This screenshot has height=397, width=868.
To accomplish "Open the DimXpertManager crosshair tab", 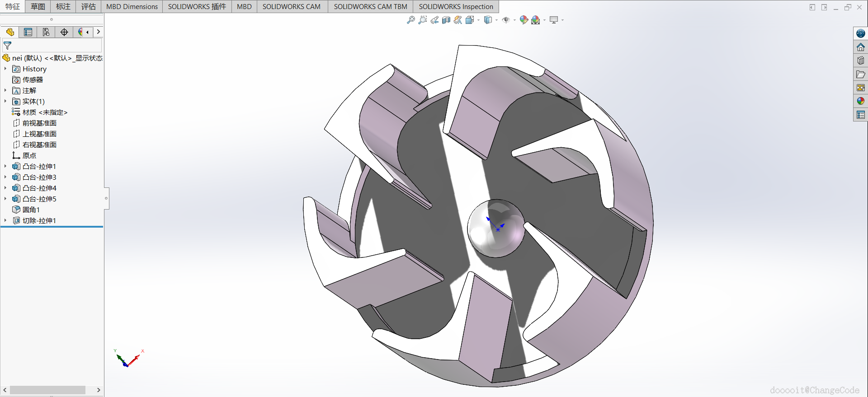I will 64,32.
